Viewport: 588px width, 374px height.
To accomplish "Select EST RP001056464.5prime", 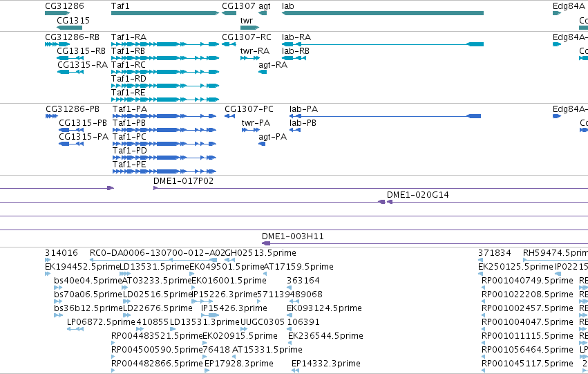I will (x=484, y=357).
